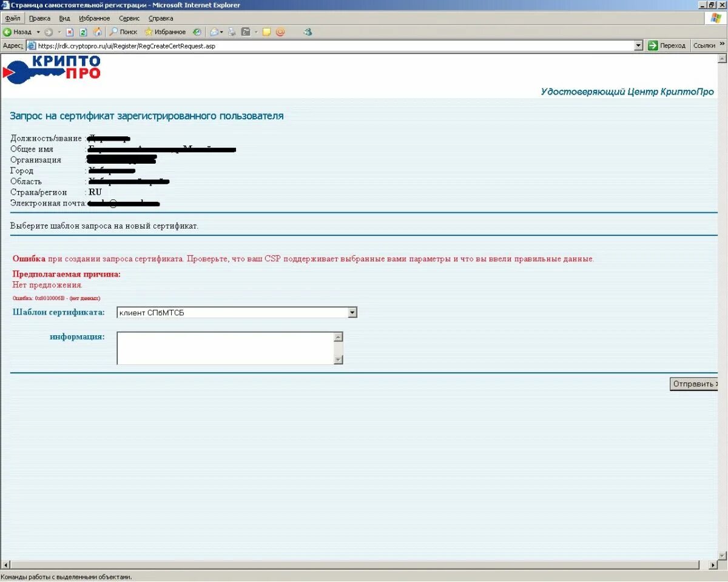The width and height of the screenshot is (728, 582).
Task: Open the Поиск search panel
Action: [x=123, y=32]
